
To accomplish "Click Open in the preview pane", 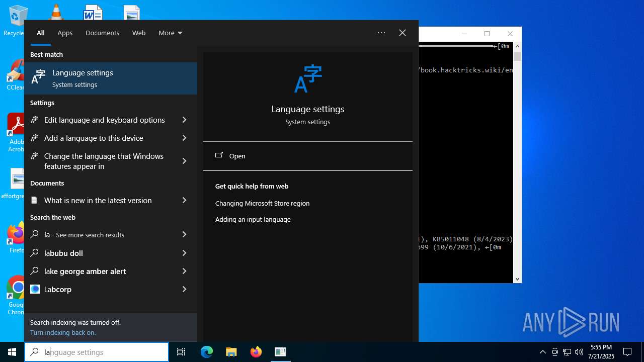I will 237,156.
